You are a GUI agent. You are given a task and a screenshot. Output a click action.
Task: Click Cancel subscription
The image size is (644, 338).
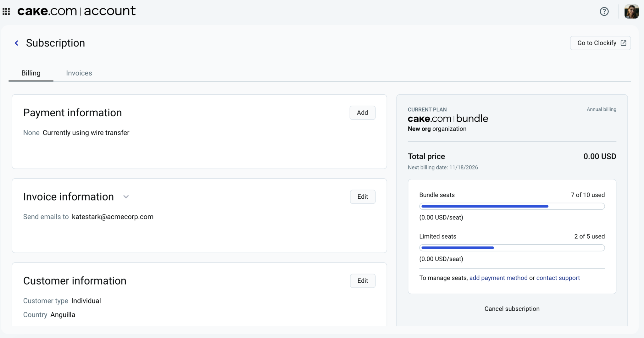[512, 309]
